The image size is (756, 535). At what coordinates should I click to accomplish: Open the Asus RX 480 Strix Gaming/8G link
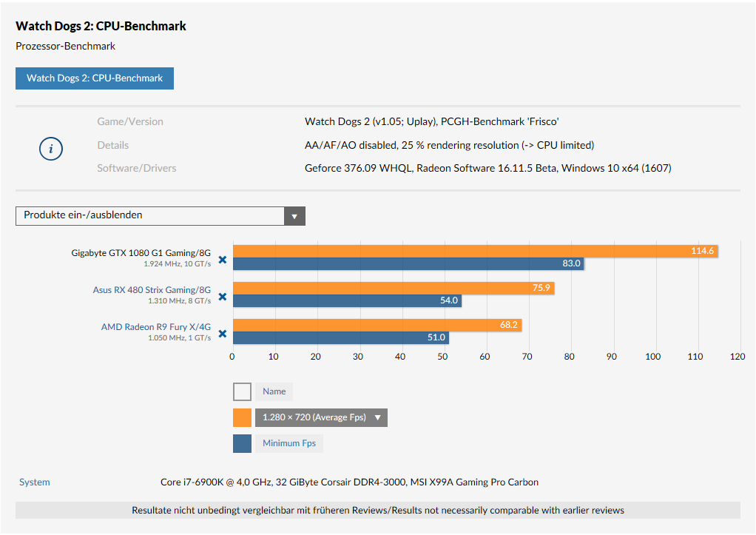point(152,290)
